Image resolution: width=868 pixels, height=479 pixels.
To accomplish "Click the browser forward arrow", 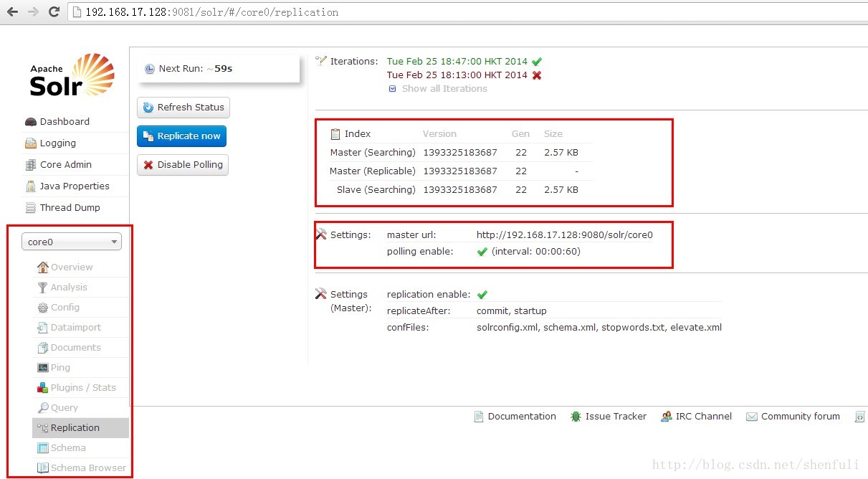I will pos(33,11).
